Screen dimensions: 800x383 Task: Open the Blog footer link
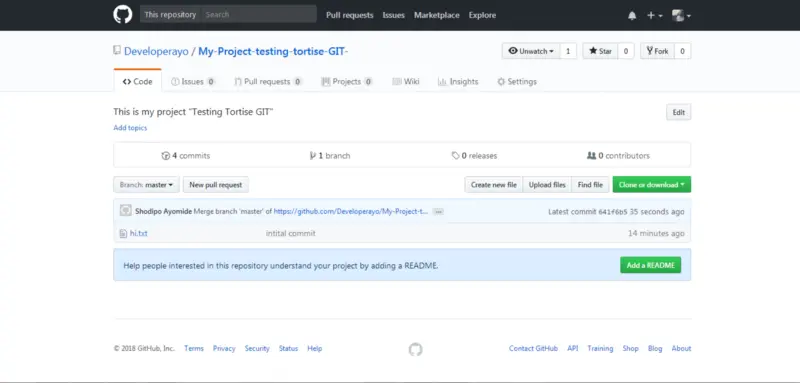click(655, 348)
